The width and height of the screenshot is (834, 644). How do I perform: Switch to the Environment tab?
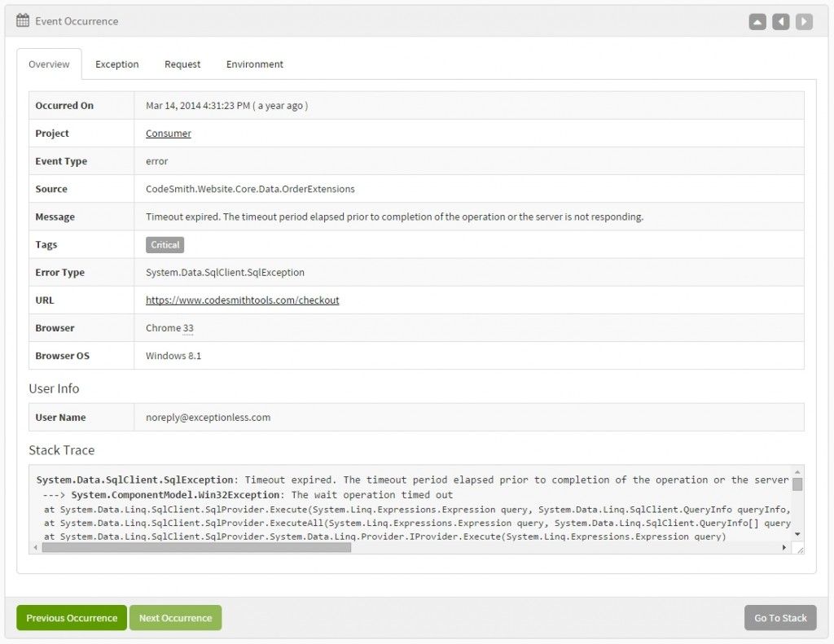click(255, 64)
